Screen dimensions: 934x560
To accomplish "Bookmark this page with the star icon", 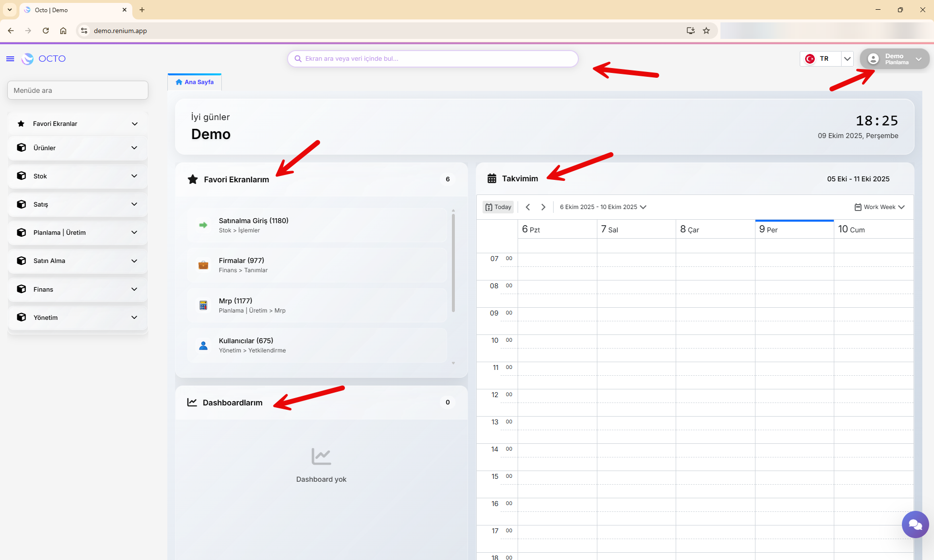I will (x=706, y=31).
